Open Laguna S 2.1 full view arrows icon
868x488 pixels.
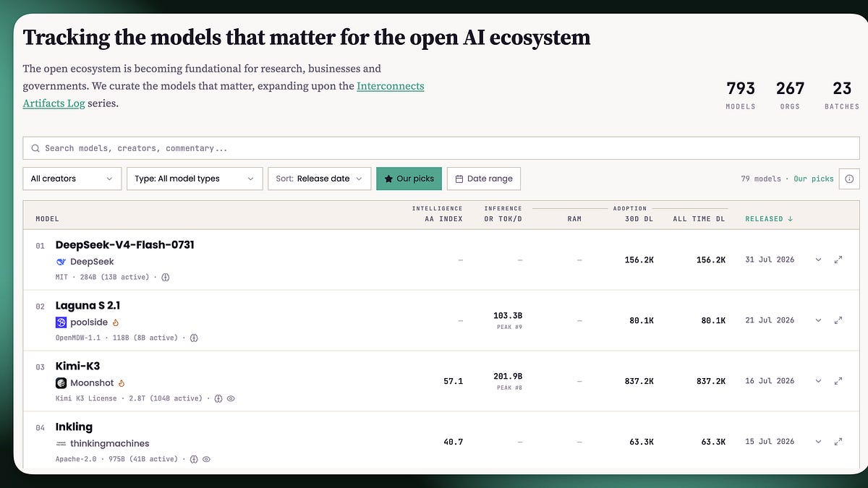[838, 320]
